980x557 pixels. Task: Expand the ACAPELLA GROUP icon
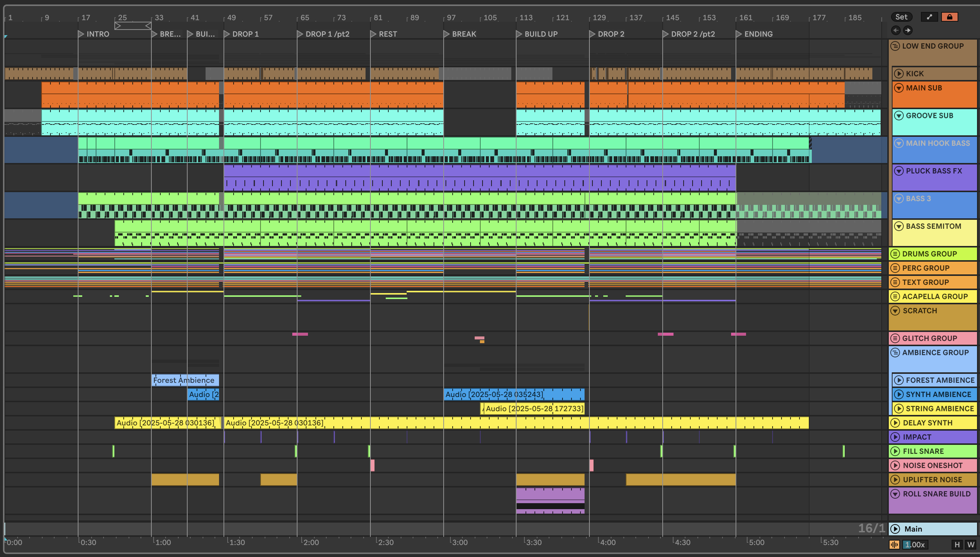(895, 296)
